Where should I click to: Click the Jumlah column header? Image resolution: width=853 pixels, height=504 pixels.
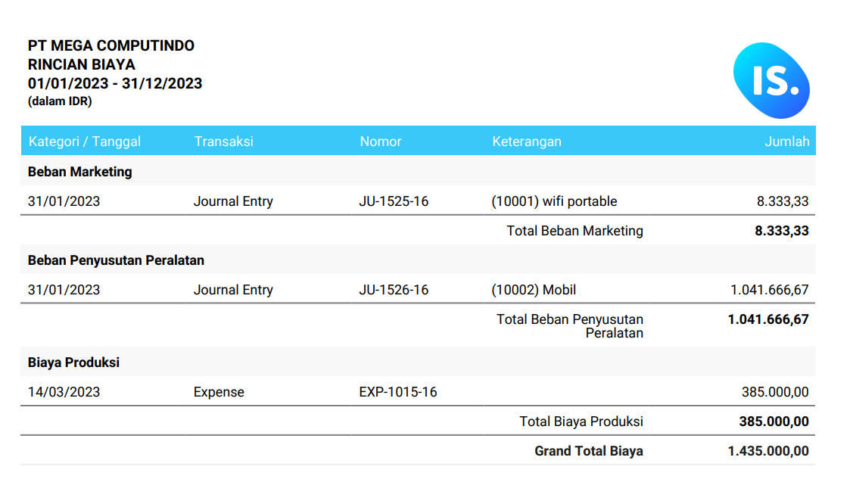point(786,142)
